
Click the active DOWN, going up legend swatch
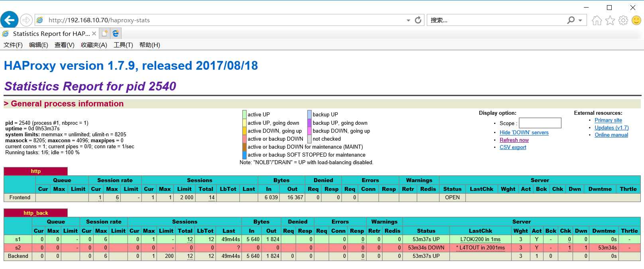[x=244, y=131]
